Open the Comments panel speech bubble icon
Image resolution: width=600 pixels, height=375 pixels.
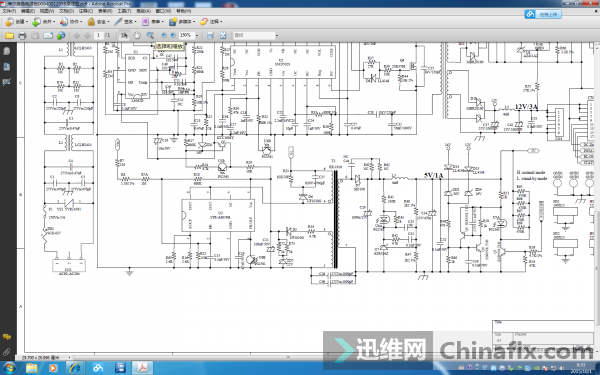click(7, 337)
